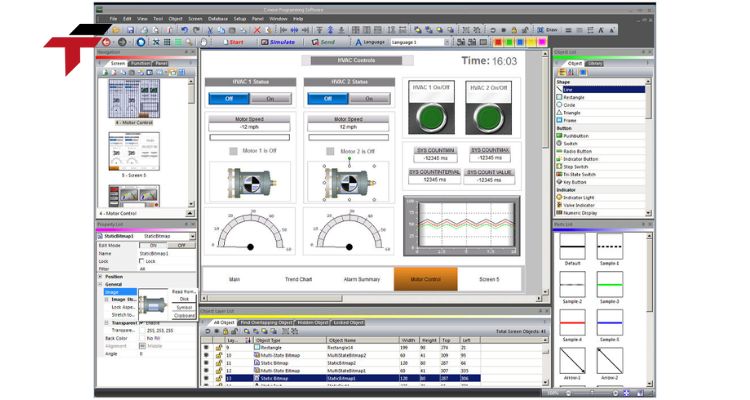Open the Language 1 dropdown
This screenshot has height=400, width=750.
click(x=447, y=42)
